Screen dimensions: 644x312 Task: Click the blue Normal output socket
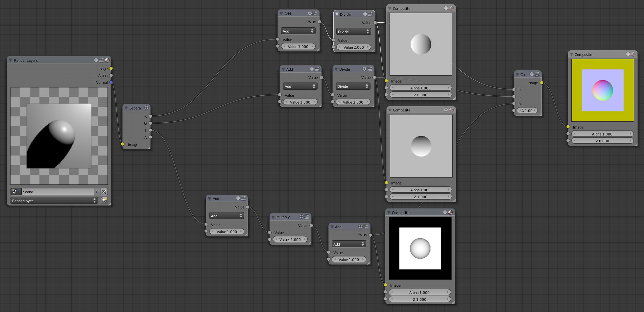pyautogui.click(x=111, y=82)
